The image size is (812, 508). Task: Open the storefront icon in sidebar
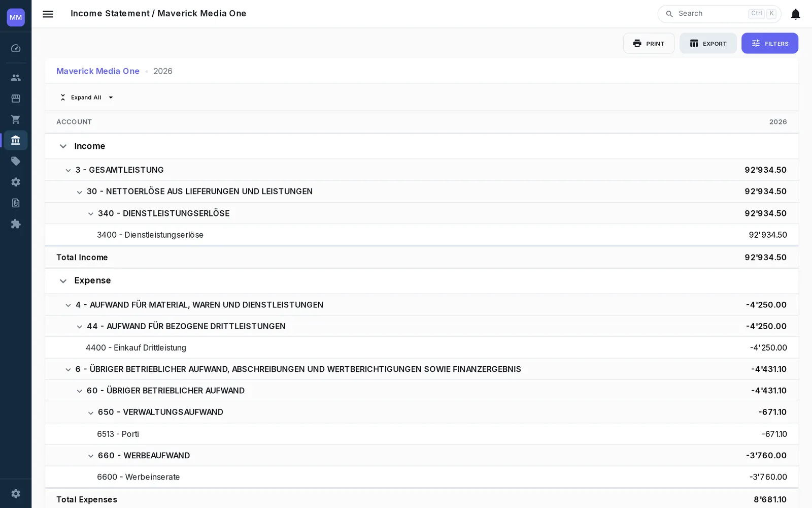pyautogui.click(x=16, y=99)
